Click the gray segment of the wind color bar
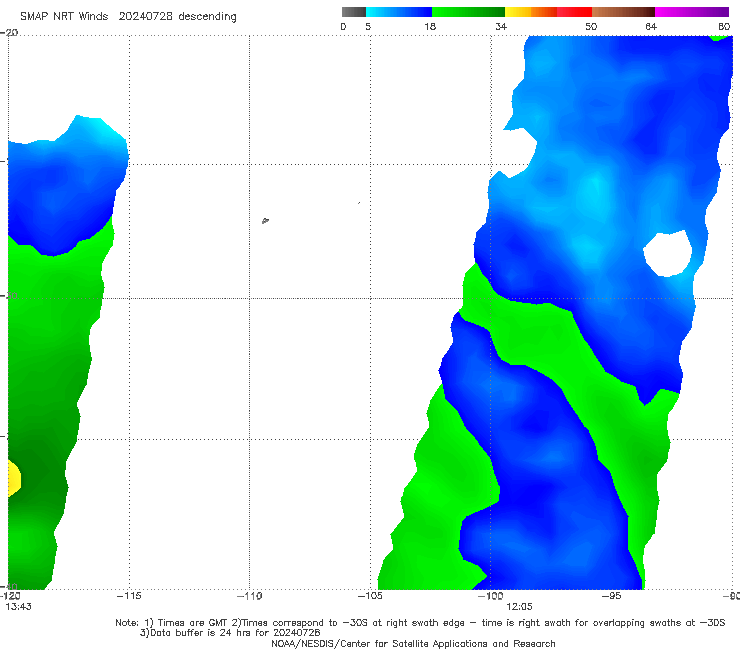Viewport: 740px width, 650px height. pyautogui.click(x=353, y=12)
